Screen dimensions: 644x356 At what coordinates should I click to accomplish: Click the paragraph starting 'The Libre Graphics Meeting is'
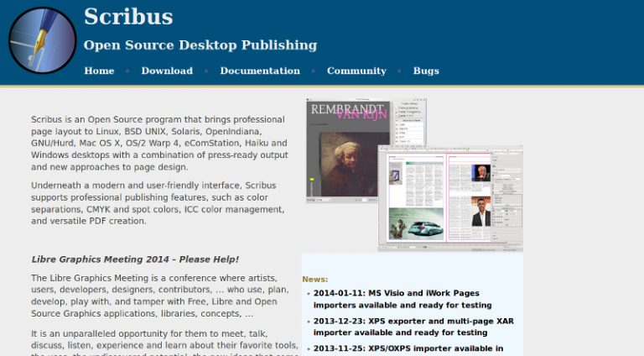160,296
